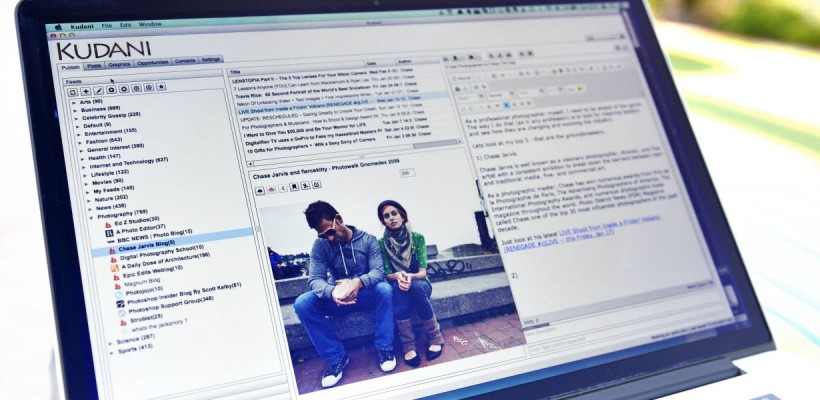Open the Kudani menu
This screenshot has width=820, height=400.
point(82,26)
